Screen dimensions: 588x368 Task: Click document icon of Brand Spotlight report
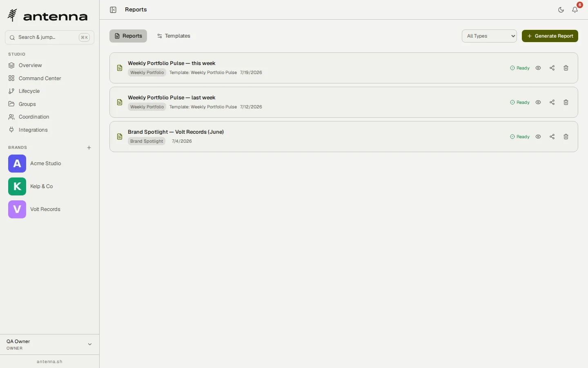pos(120,137)
